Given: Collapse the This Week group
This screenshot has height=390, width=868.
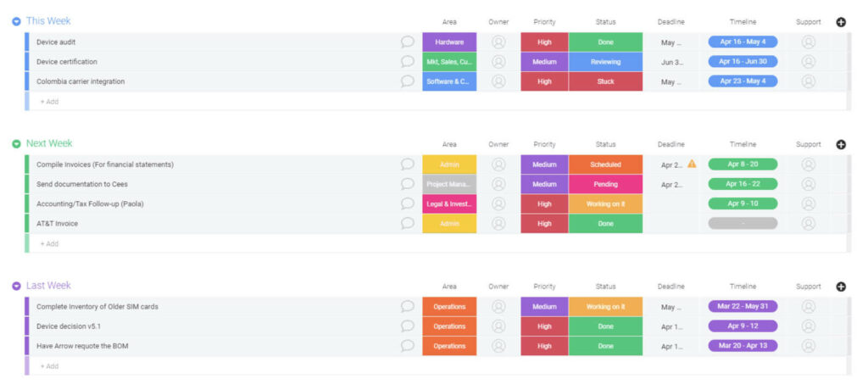Looking at the screenshot, I should point(16,21).
